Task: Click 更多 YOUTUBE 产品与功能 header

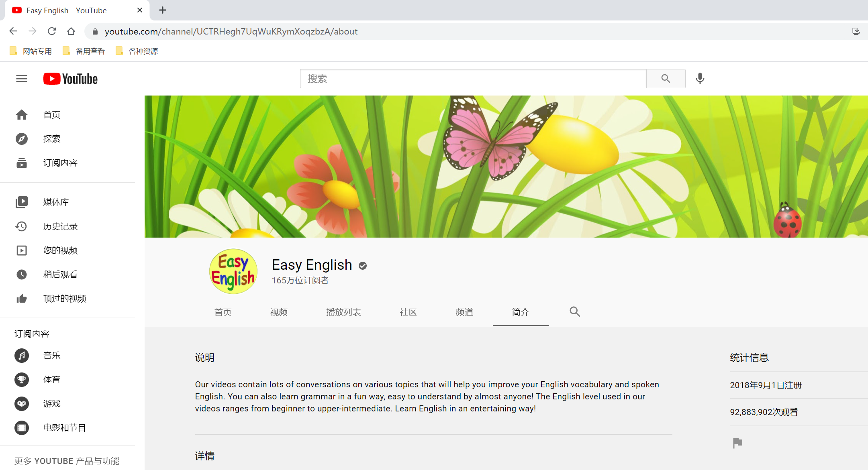Action: click(x=67, y=461)
